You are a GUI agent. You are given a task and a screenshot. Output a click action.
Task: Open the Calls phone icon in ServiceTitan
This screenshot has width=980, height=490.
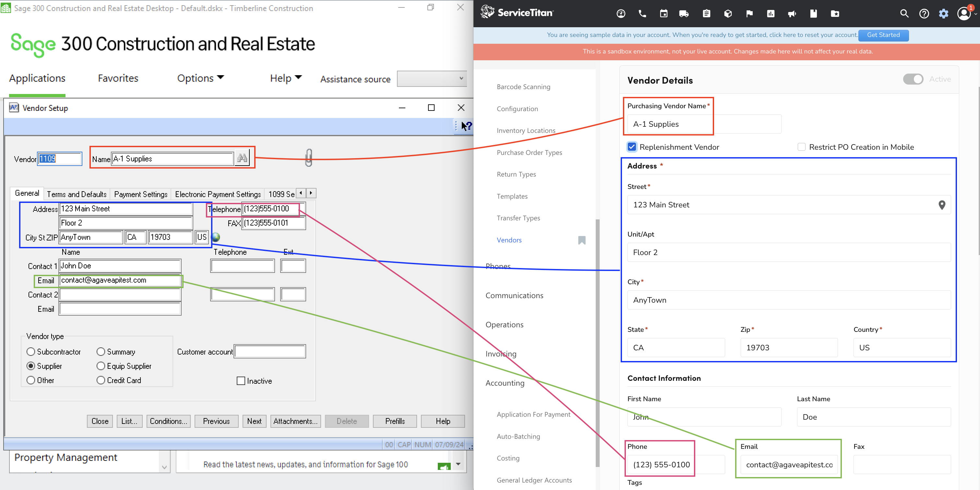point(642,14)
